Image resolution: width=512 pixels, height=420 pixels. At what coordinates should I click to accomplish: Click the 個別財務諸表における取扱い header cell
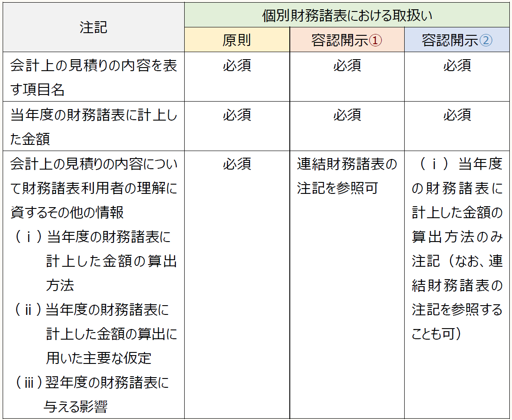click(346, 16)
